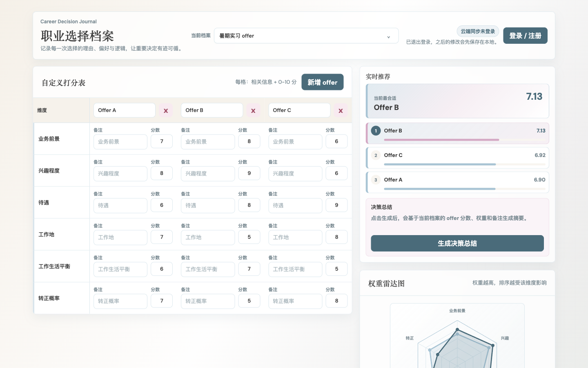Click the 新增 offer button

point(323,82)
